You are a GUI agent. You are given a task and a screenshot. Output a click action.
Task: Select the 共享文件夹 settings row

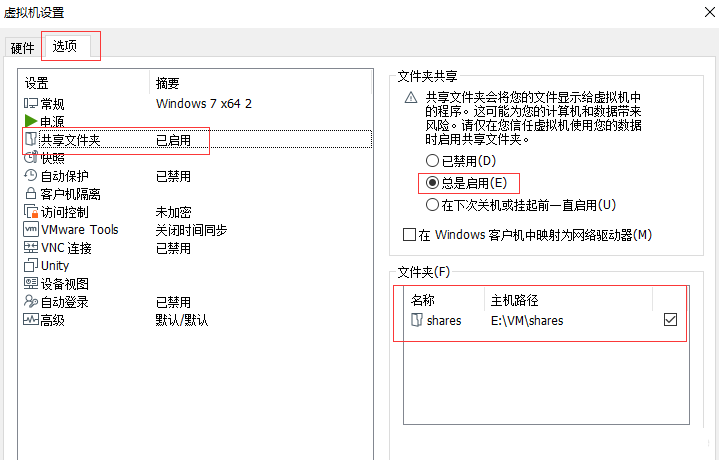point(196,139)
